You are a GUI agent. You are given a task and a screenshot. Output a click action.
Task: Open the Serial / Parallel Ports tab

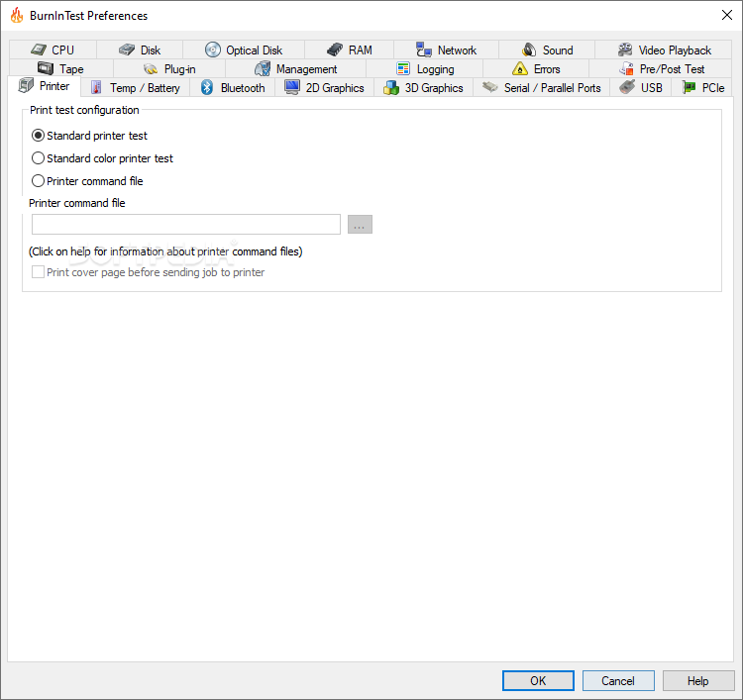[x=542, y=87]
